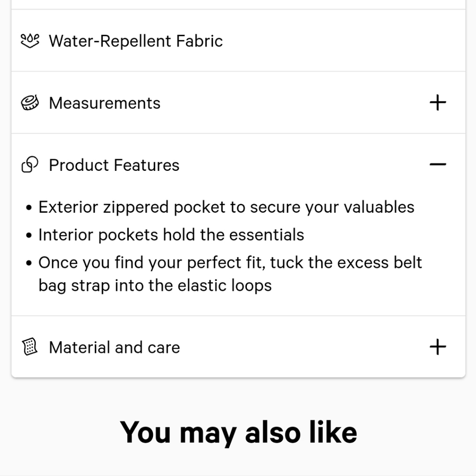Click the Product Features overlapping shapes icon

30,165
